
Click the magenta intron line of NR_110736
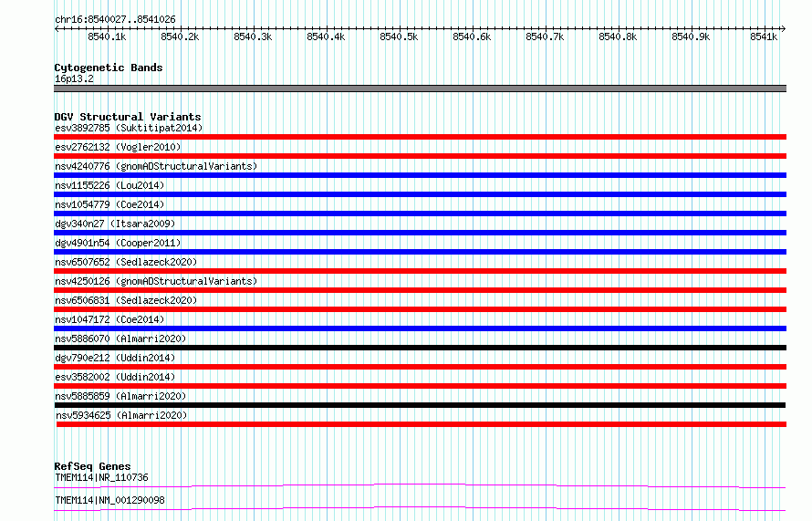[420, 485]
